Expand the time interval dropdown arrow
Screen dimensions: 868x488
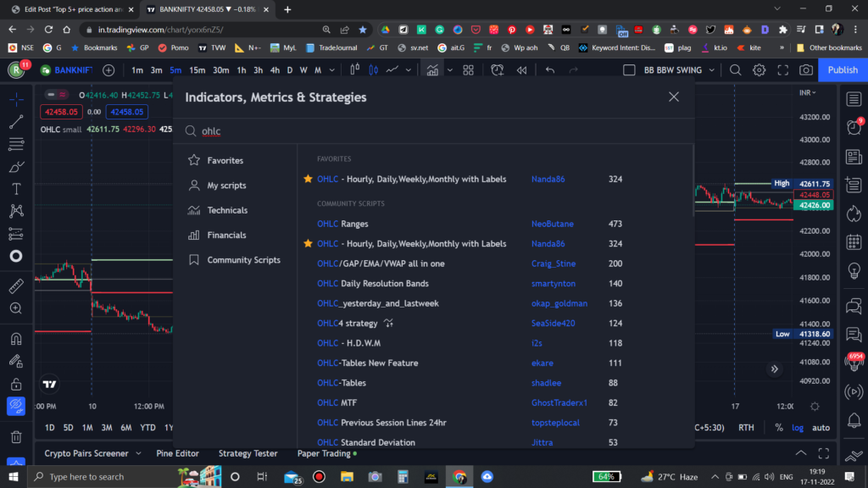pyautogui.click(x=332, y=70)
